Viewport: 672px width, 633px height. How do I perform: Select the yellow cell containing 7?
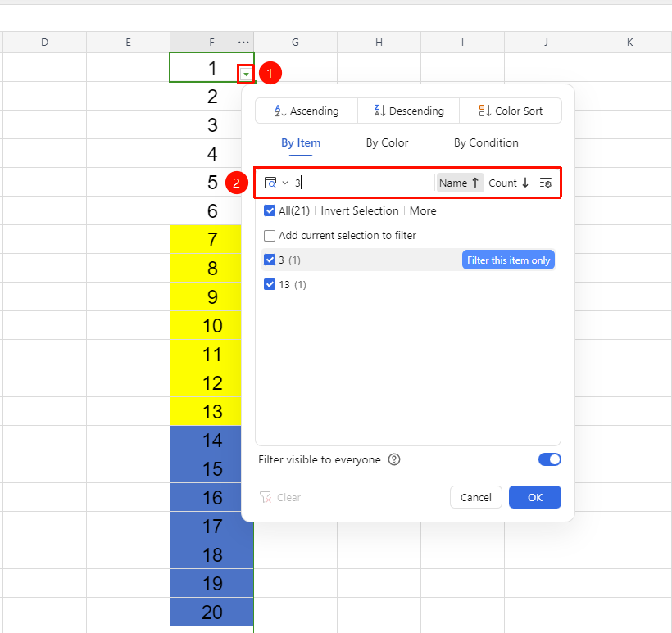point(206,239)
